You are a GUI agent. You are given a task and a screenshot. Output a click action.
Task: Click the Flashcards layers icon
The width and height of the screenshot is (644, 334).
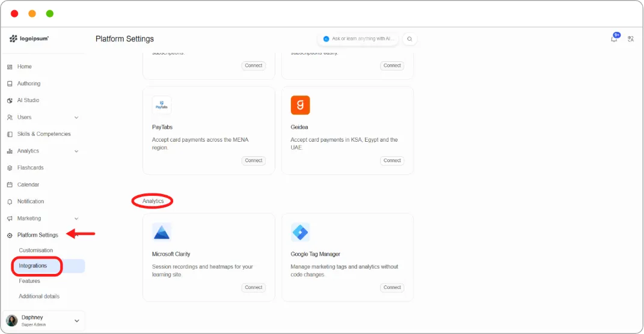pyautogui.click(x=10, y=168)
